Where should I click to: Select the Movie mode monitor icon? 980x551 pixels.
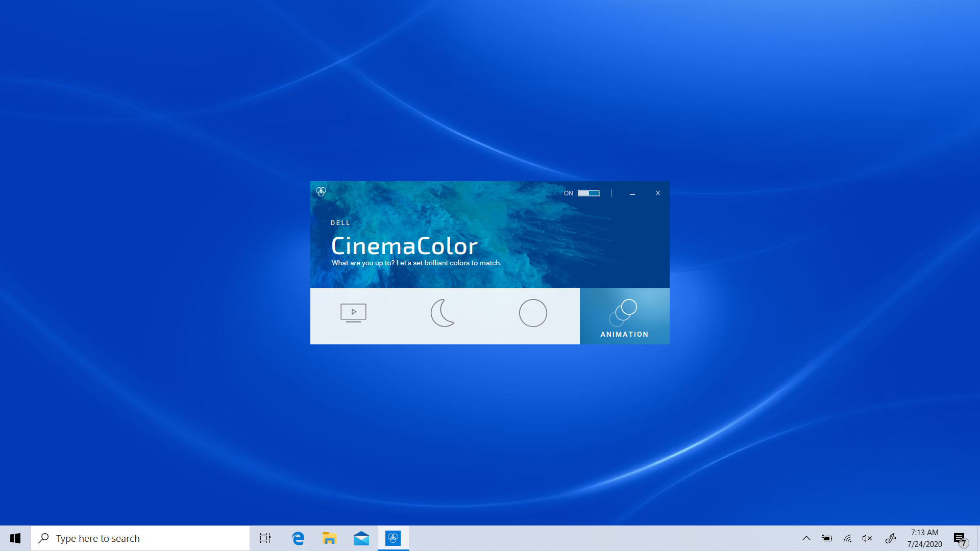(353, 313)
